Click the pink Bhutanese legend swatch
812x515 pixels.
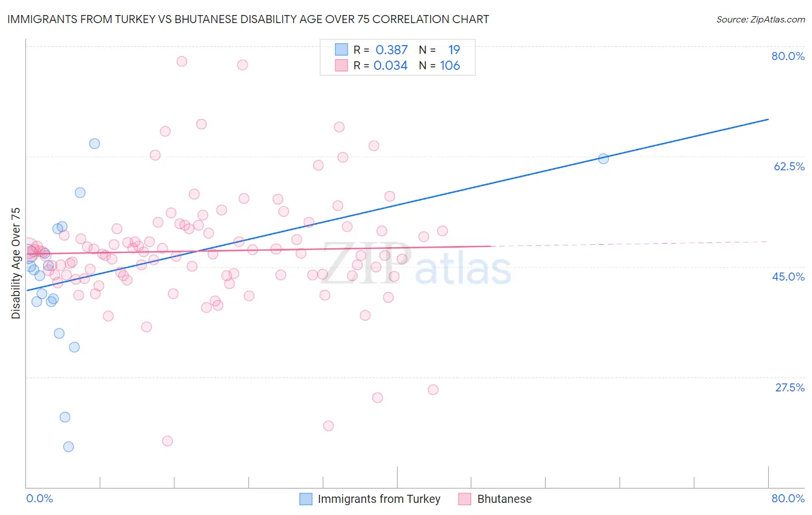(465, 499)
